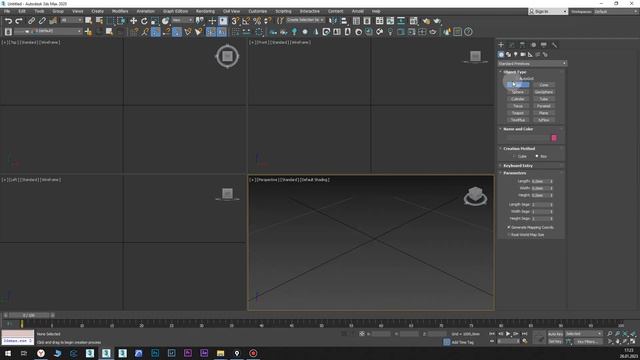Open the Mirror tool
Image resolution: width=640 pixels, height=360 pixels.
pos(333,21)
